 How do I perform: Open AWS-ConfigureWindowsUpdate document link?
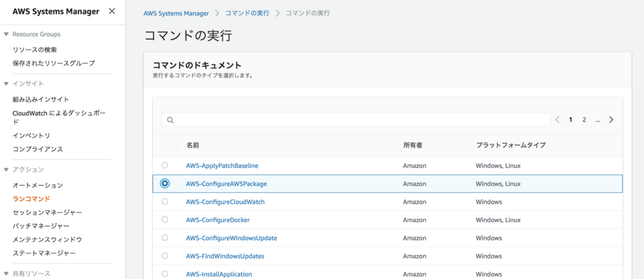(231, 238)
